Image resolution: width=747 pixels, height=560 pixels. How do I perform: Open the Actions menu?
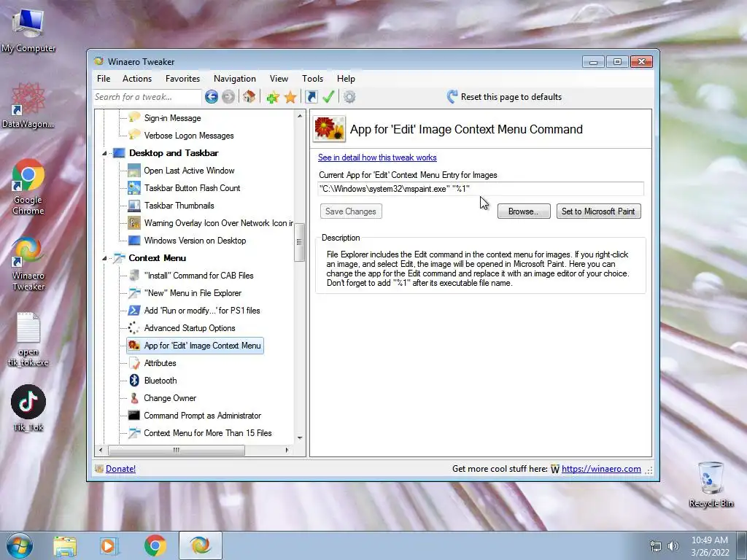(x=137, y=79)
